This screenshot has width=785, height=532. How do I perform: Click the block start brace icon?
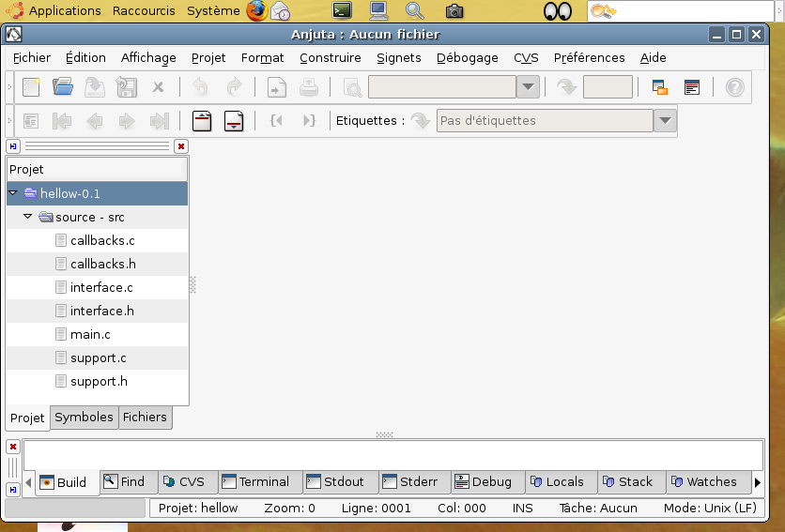(x=276, y=121)
